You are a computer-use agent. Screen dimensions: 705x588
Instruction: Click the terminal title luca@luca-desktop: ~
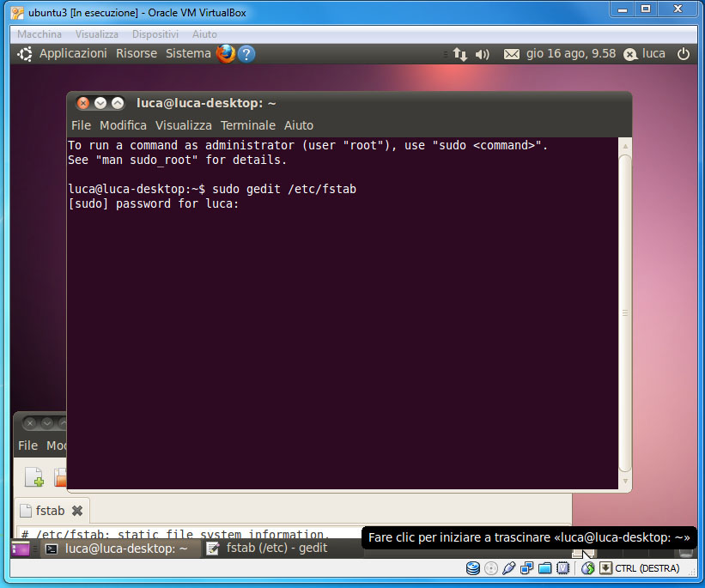[x=206, y=103]
